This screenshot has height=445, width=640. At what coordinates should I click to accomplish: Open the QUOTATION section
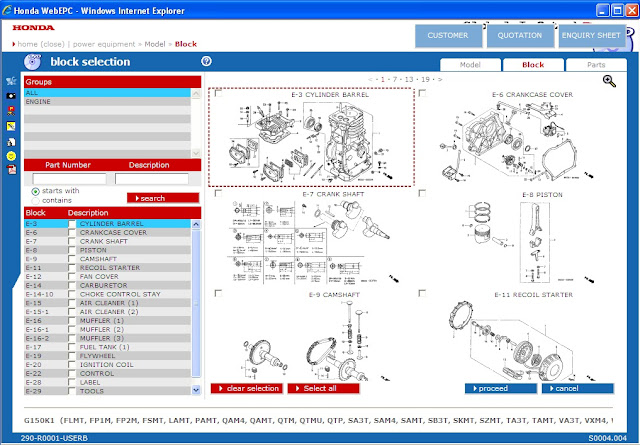pos(520,36)
